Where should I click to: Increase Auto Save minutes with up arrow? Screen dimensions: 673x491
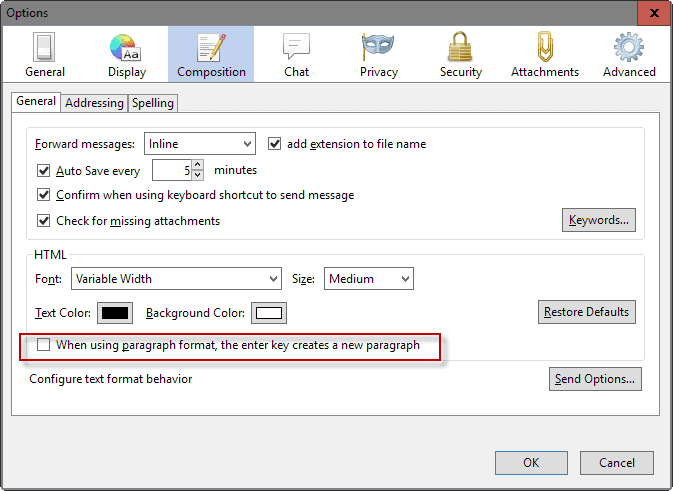click(197, 165)
